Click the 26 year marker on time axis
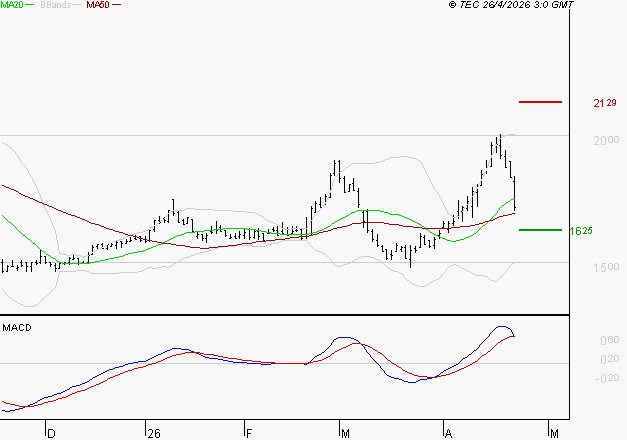The image size is (627, 440). point(154,434)
